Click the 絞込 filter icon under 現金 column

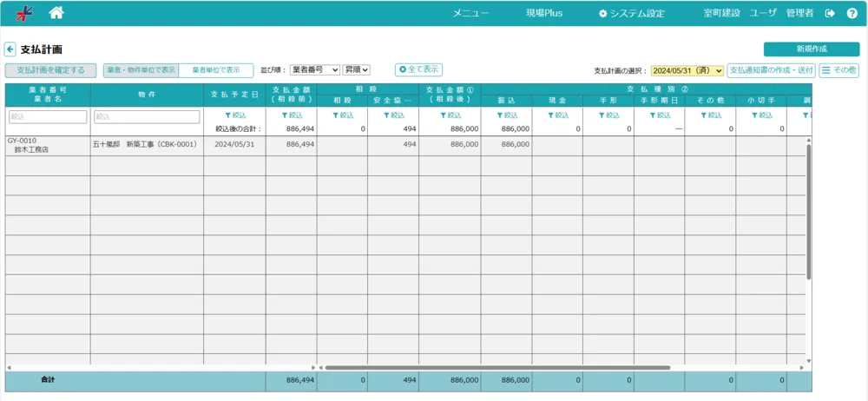click(556, 115)
